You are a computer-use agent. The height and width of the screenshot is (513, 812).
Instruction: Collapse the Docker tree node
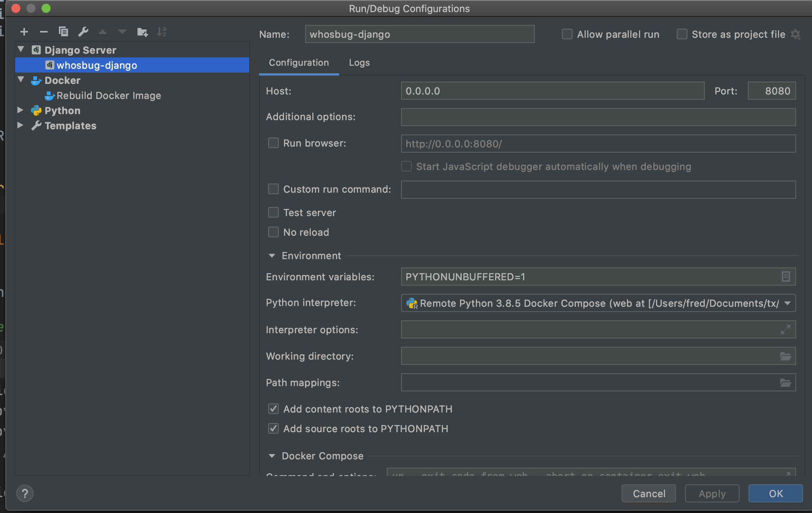click(21, 80)
